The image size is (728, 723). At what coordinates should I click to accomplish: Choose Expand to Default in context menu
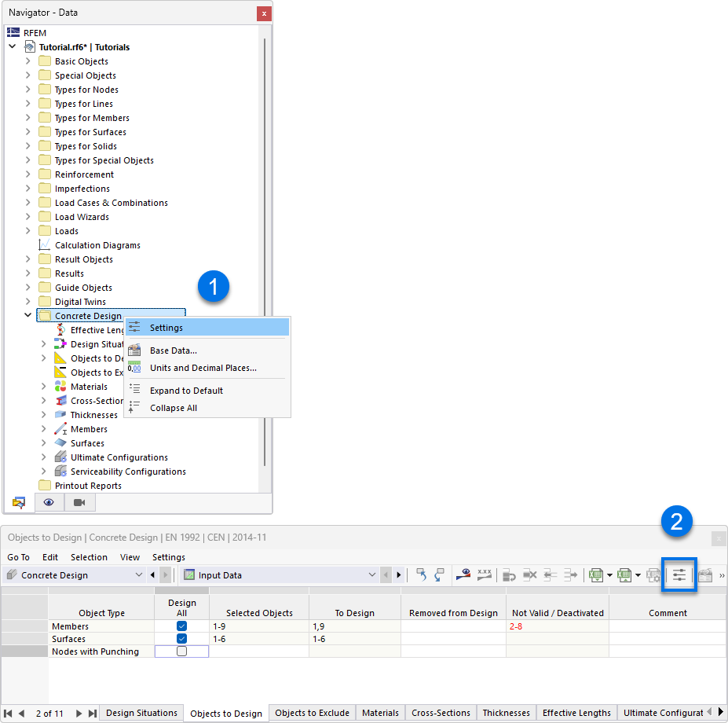coord(207,391)
